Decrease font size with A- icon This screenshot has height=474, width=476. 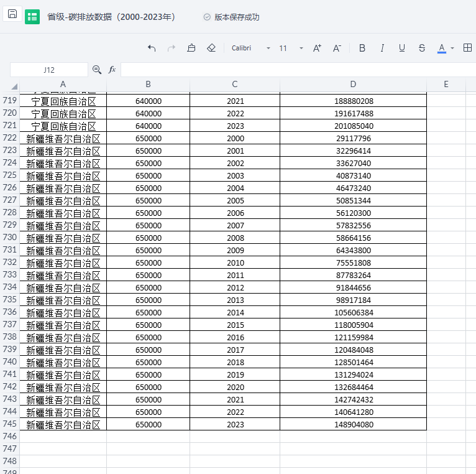coord(337,48)
